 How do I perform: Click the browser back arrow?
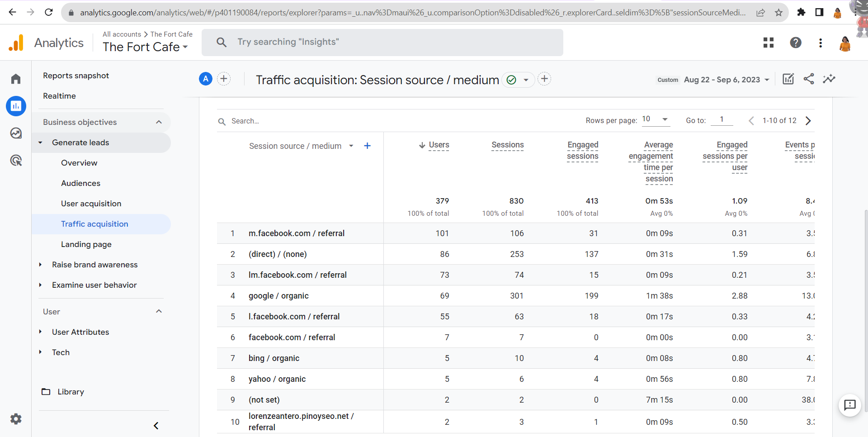click(12, 12)
